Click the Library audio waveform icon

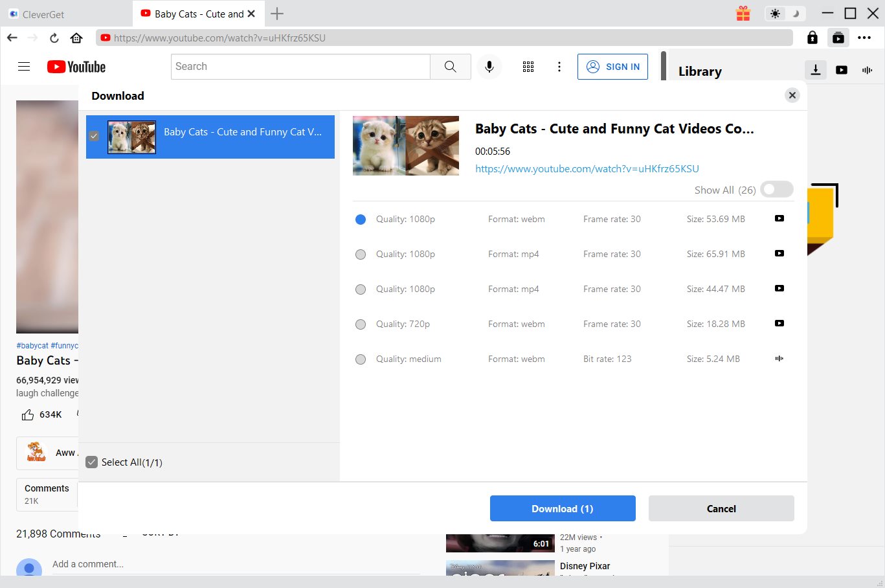[867, 70]
